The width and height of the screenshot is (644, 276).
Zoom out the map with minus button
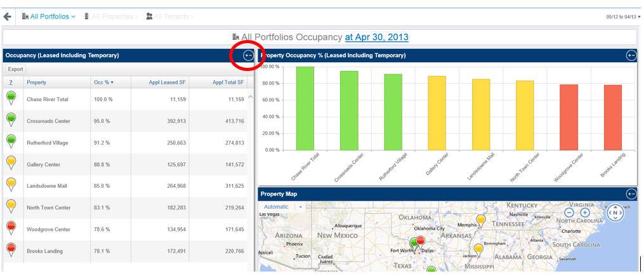(x=569, y=213)
